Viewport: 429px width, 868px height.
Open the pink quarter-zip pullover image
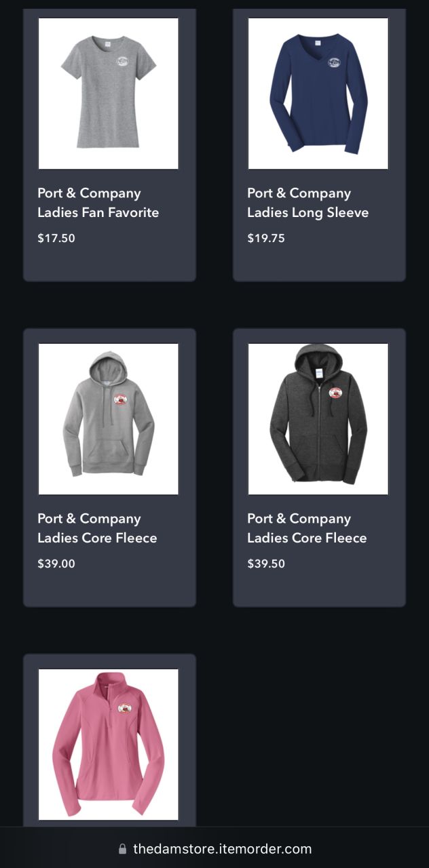109,745
